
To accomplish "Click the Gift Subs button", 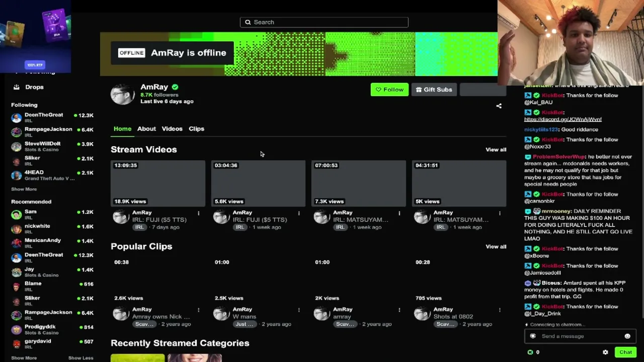I will pos(434,89).
